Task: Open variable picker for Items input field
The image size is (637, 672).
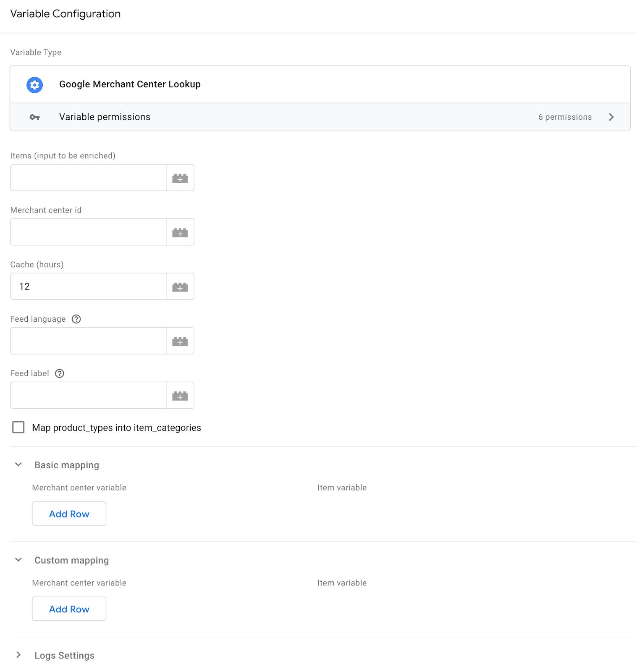Action: point(180,178)
